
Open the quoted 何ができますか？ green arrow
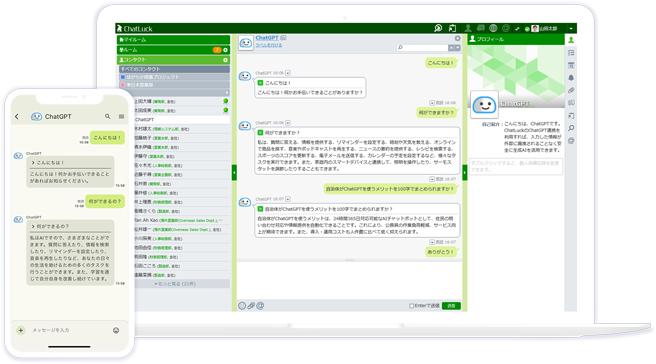click(x=260, y=133)
